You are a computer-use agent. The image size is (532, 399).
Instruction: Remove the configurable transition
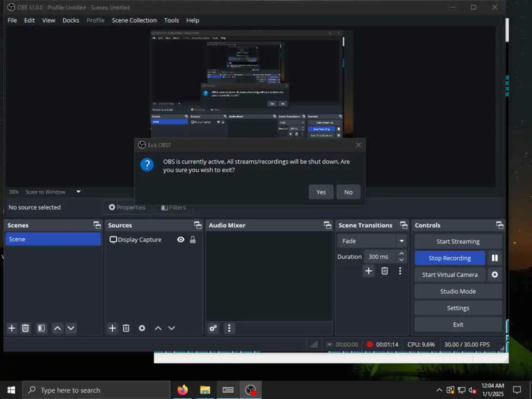(384, 271)
